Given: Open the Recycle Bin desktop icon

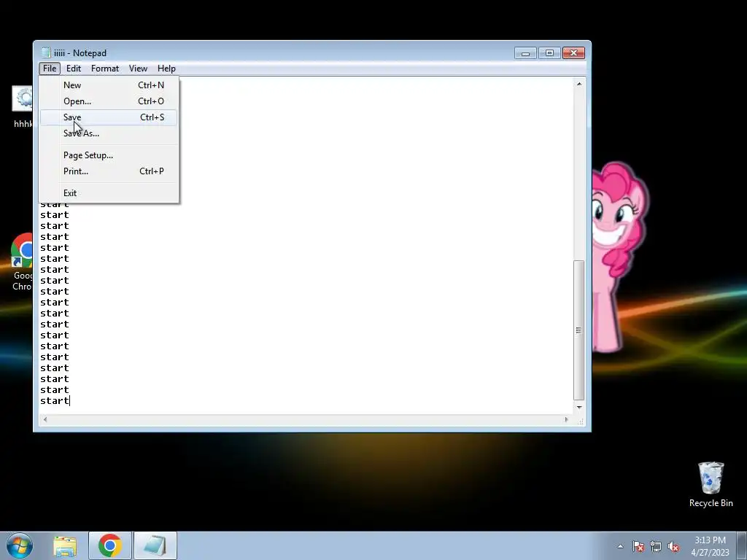Looking at the screenshot, I should (x=711, y=484).
